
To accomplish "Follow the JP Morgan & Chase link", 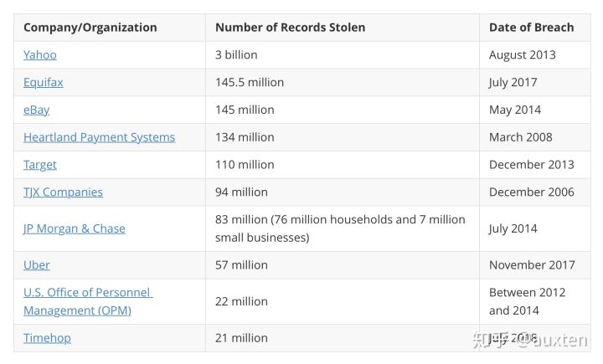I will 75,228.
